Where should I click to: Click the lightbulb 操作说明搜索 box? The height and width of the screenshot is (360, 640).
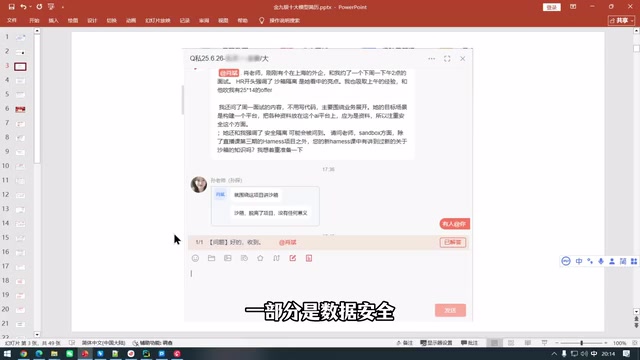[280, 20]
